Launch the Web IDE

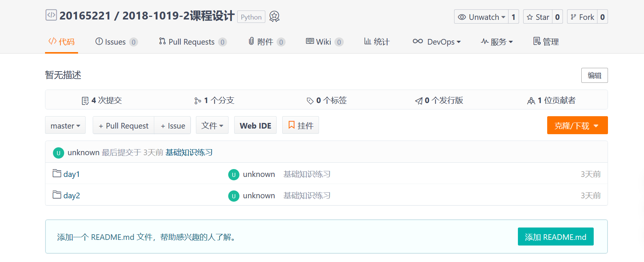point(255,126)
